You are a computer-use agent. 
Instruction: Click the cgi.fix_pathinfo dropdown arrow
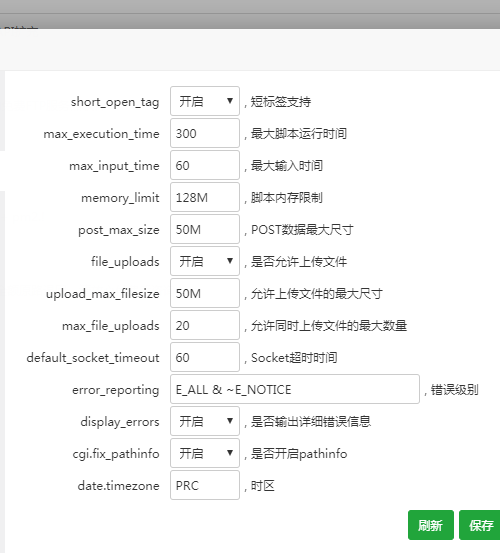[x=230, y=453]
